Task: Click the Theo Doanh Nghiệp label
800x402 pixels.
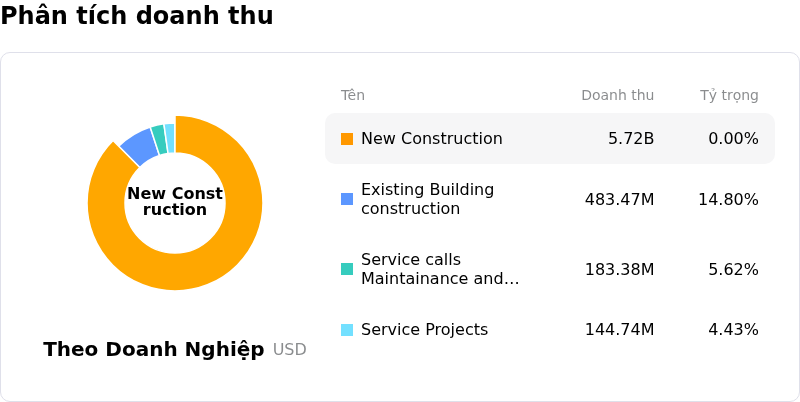Action: [x=154, y=349]
